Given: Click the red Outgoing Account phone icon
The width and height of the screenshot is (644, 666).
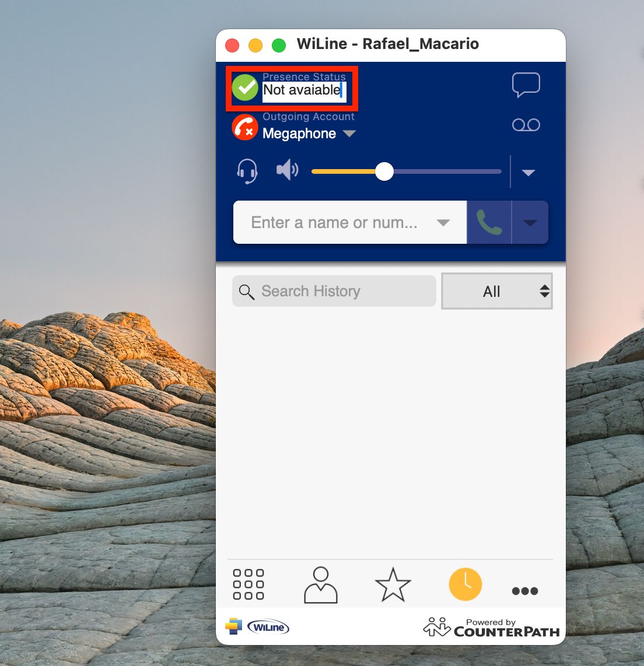Looking at the screenshot, I should click(245, 127).
